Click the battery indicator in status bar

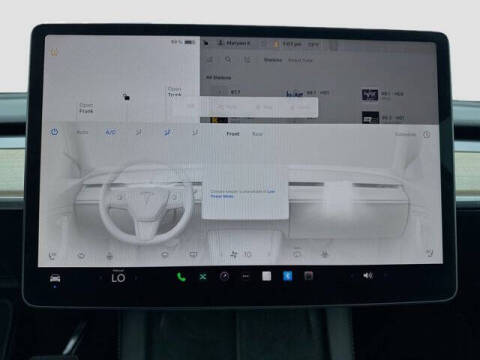pyautogui.click(x=183, y=42)
